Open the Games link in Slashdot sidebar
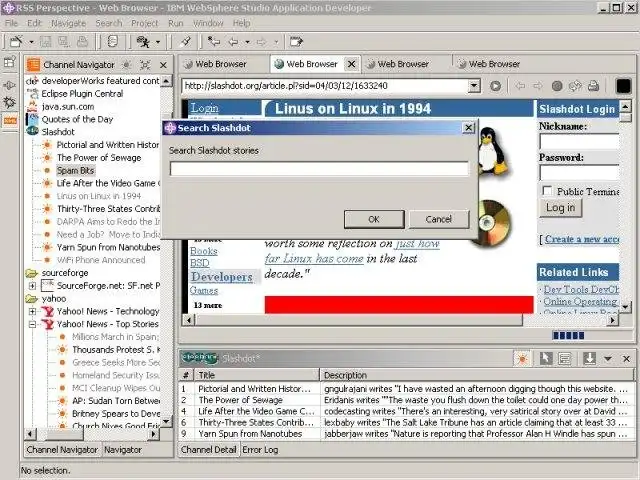This screenshot has width=640, height=480. click(x=204, y=290)
